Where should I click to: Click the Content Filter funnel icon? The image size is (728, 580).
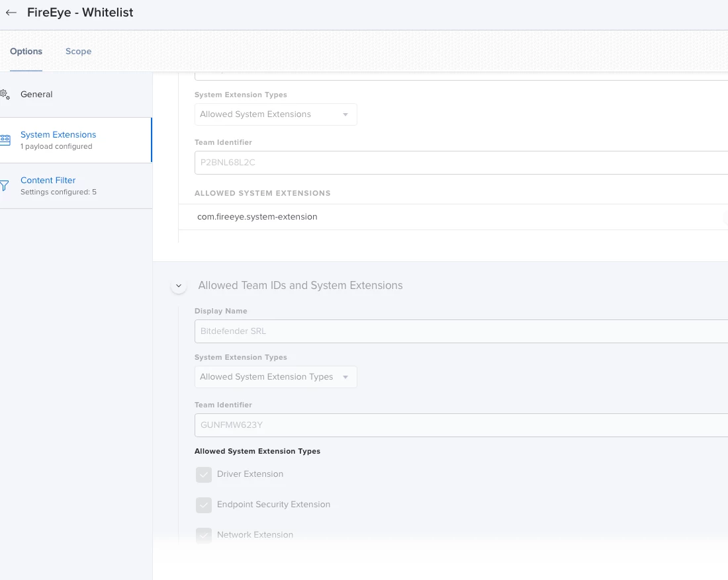coord(4,186)
